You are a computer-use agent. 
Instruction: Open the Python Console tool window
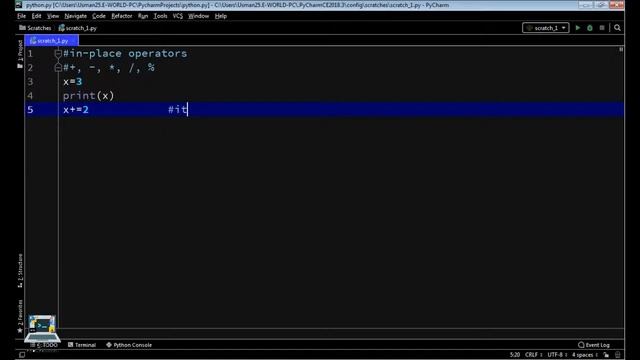click(129, 345)
